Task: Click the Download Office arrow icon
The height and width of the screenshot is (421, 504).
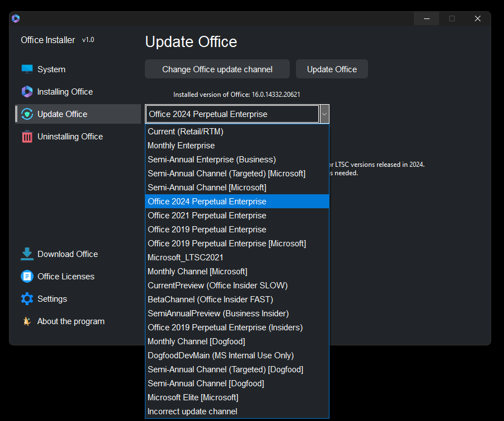Action: (27, 254)
